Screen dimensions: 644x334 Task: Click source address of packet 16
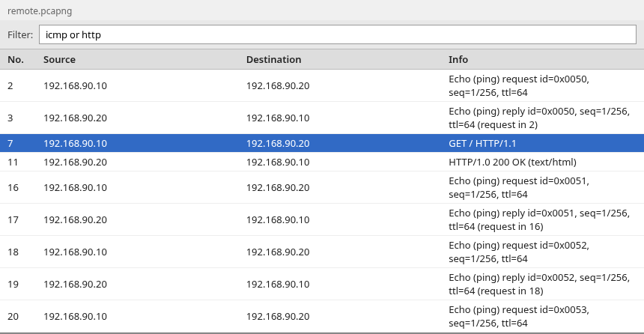click(75, 188)
